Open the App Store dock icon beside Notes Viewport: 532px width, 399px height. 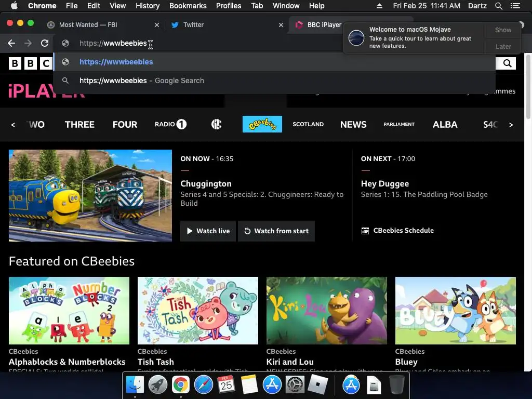click(x=272, y=385)
